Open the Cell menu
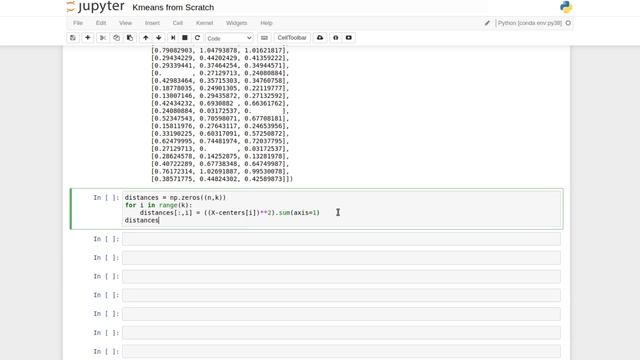Screen dimensions: 640x360 pos(178,23)
